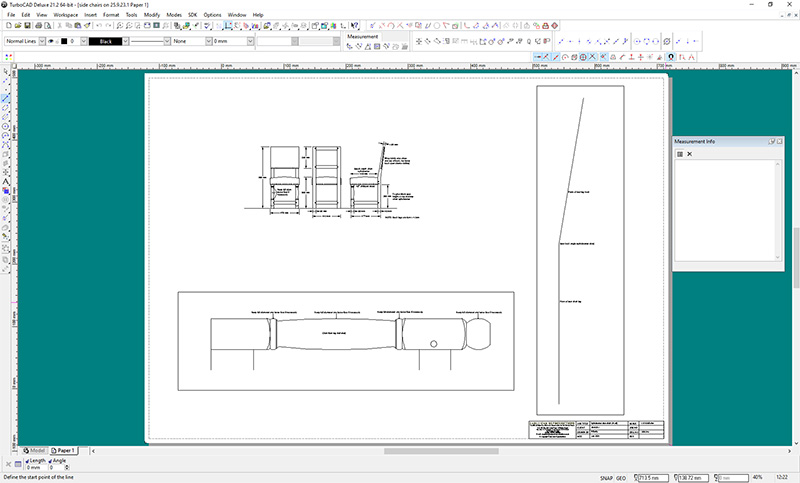800x483 pixels.
Task: Select the text tool in left toolbar
Action: coord(6,181)
